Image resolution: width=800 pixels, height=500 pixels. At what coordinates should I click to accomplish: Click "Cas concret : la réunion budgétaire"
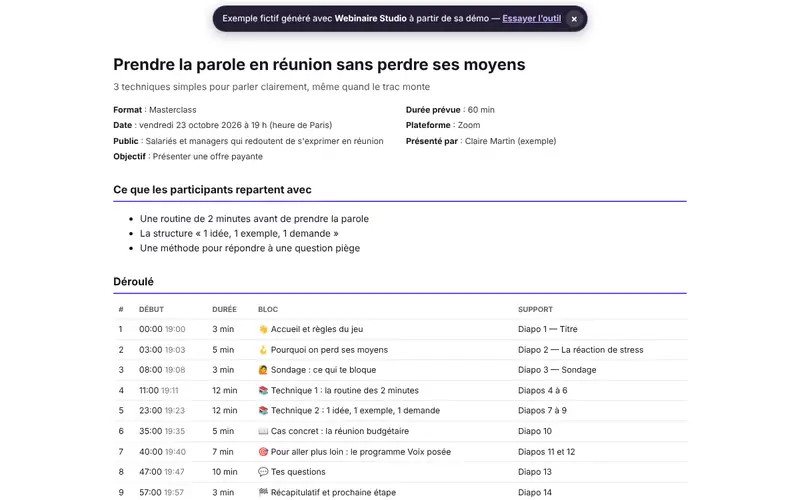(x=340, y=431)
